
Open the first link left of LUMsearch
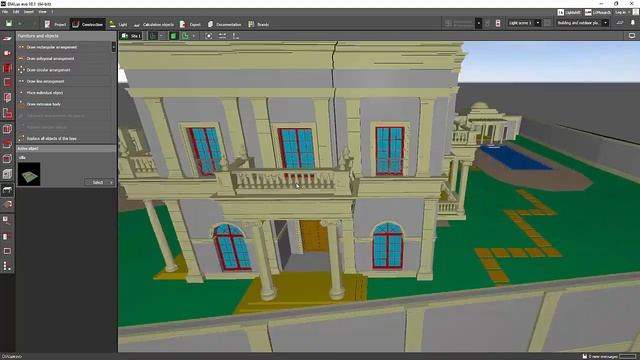coord(569,13)
